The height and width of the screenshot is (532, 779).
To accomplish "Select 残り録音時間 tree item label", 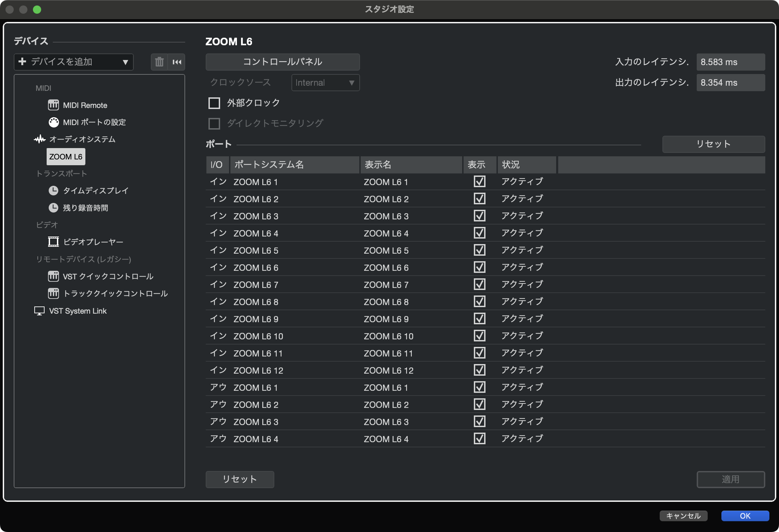I will tap(85, 208).
